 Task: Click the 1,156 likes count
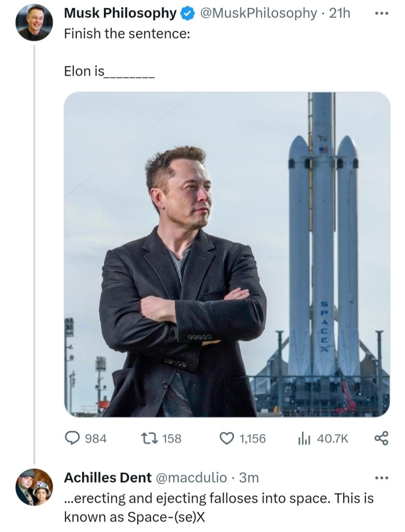tap(252, 438)
